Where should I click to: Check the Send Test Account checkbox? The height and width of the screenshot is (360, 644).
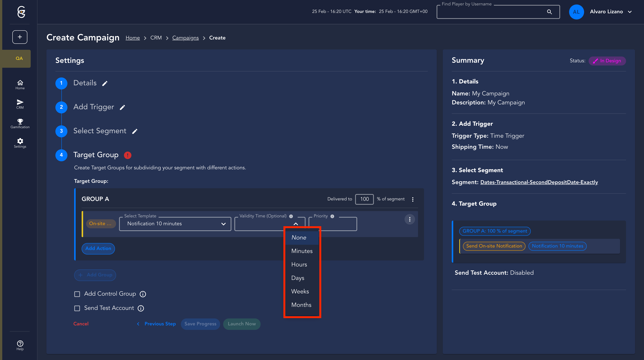click(77, 308)
